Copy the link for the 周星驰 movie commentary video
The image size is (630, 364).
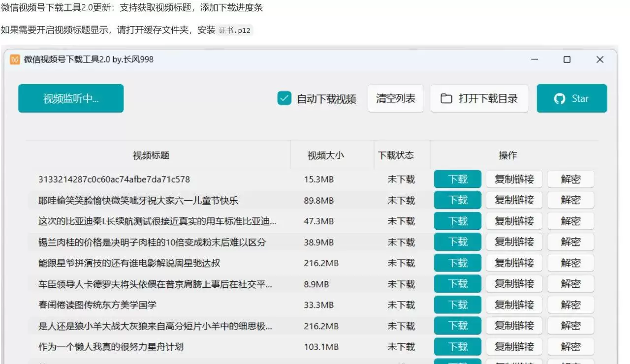(x=515, y=263)
